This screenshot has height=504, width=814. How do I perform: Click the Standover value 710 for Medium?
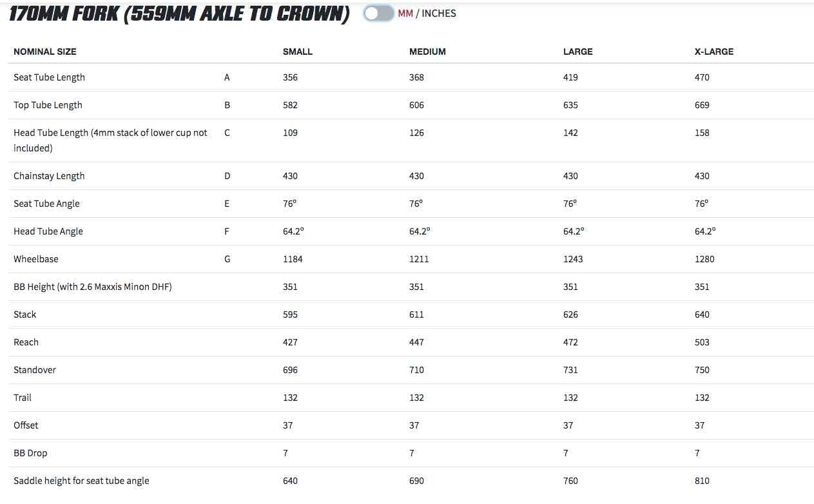tap(416, 370)
